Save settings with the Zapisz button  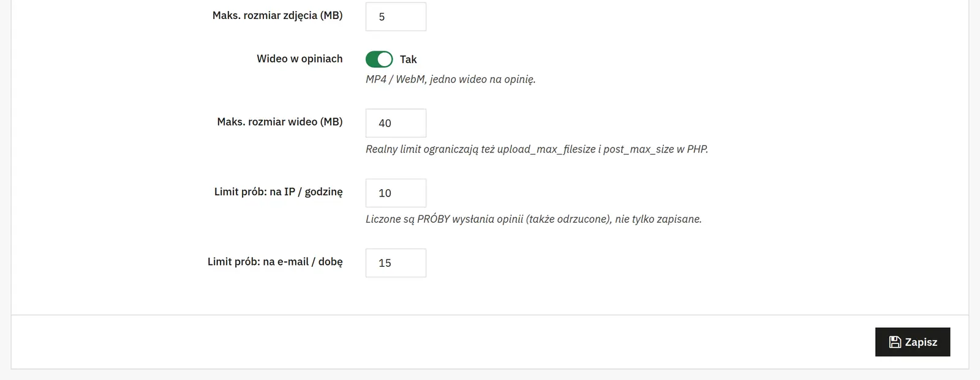coord(913,342)
